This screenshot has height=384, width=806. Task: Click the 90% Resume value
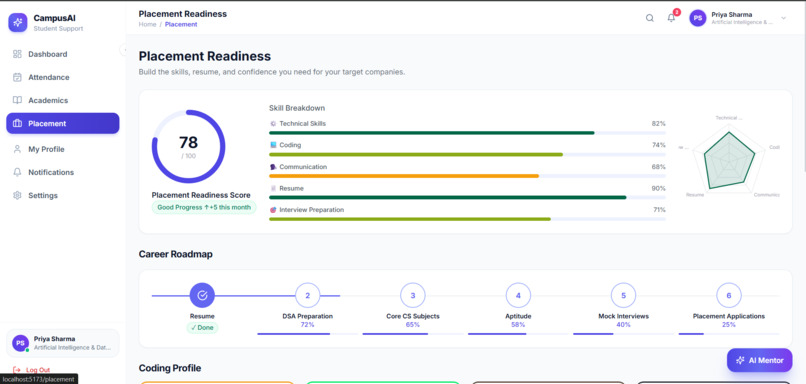pyautogui.click(x=658, y=188)
